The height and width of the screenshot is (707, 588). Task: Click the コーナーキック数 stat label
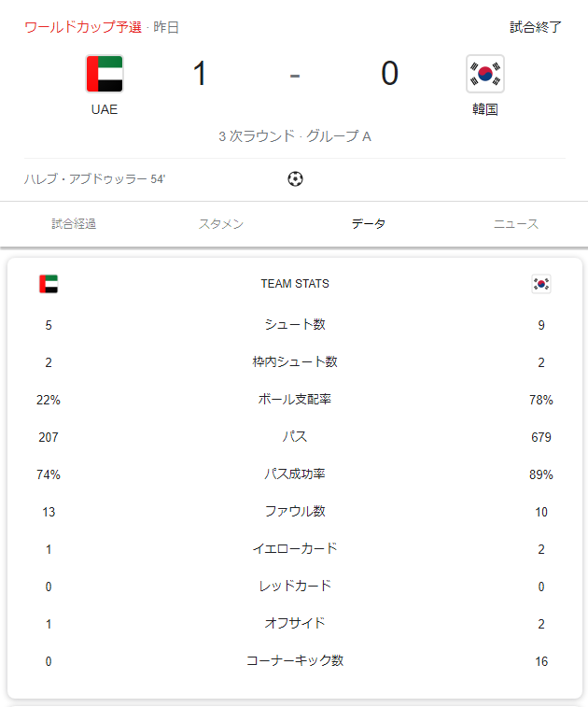click(295, 661)
